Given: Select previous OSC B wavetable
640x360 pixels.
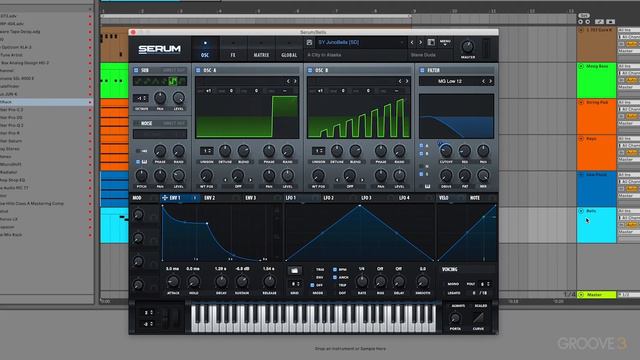Looking at the screenshot, I should tap(400, 81).
